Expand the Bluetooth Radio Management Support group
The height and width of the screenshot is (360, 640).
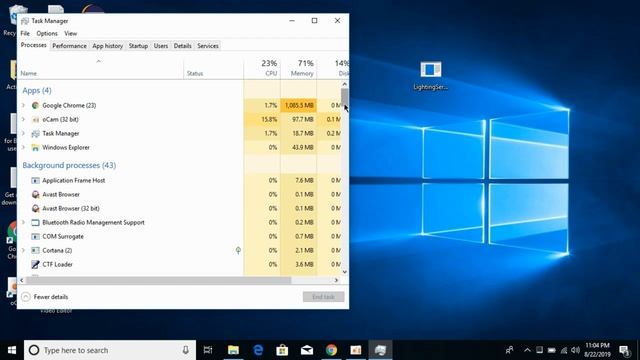pyautogui.click(x=23, y=222)
